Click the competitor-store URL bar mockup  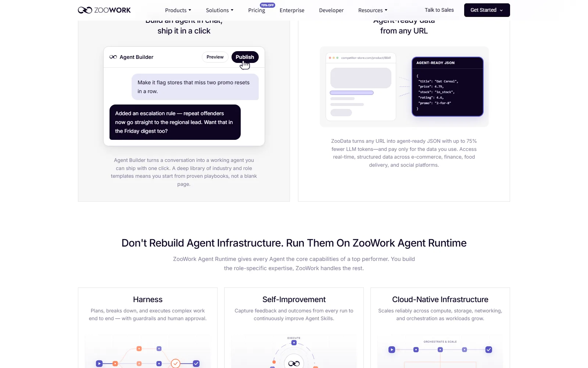(361, 58)
